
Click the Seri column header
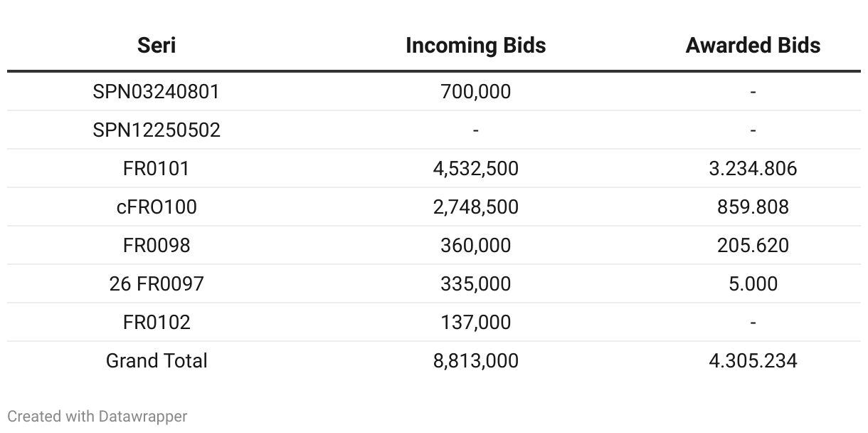[x=157, y=46]
